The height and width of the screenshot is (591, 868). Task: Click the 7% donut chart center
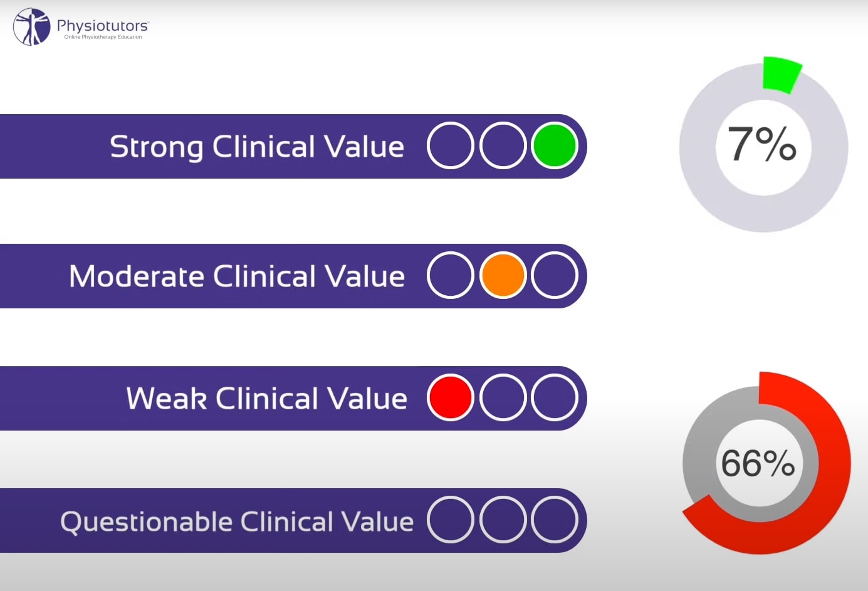(x=763, y=147)
